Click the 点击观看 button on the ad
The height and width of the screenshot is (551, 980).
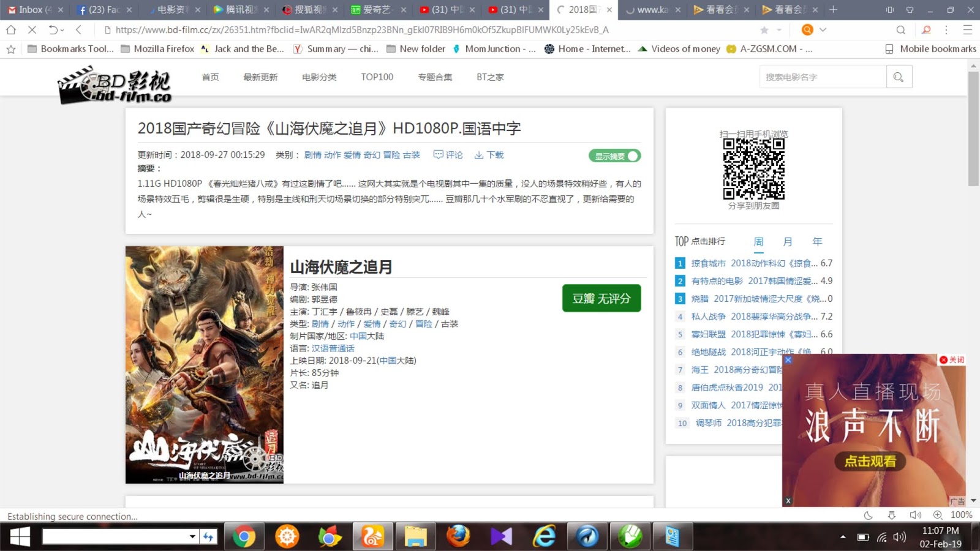click(x=870, y=462)
